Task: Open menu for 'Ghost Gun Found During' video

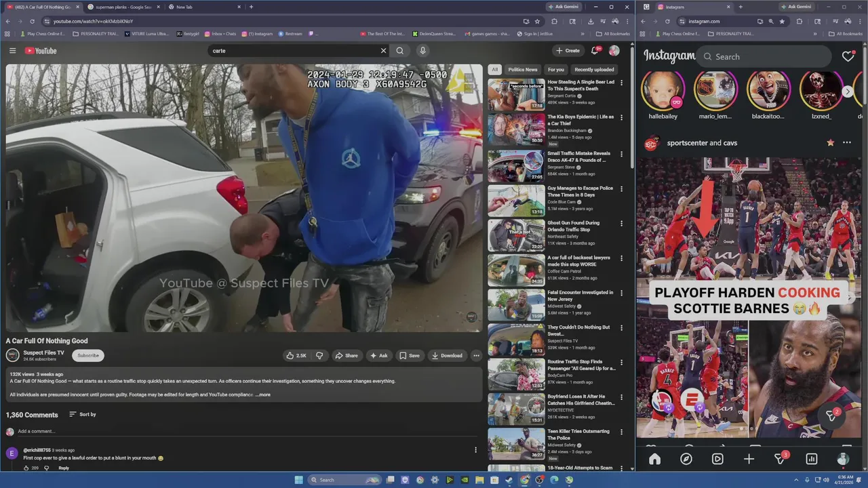Action: (621, 224)
